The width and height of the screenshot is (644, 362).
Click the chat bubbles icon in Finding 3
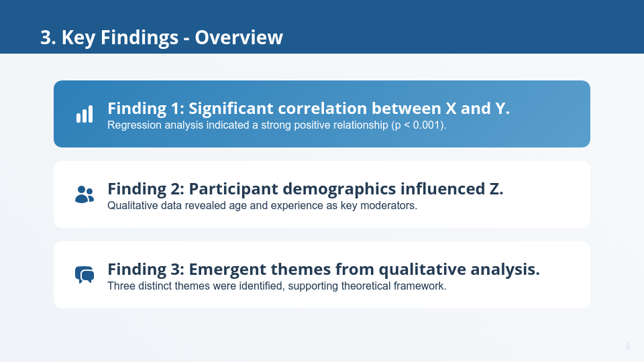(85, 275)
